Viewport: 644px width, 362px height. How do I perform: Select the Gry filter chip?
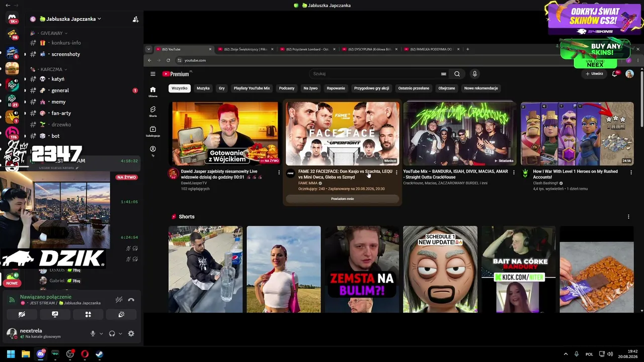(221, 88)
